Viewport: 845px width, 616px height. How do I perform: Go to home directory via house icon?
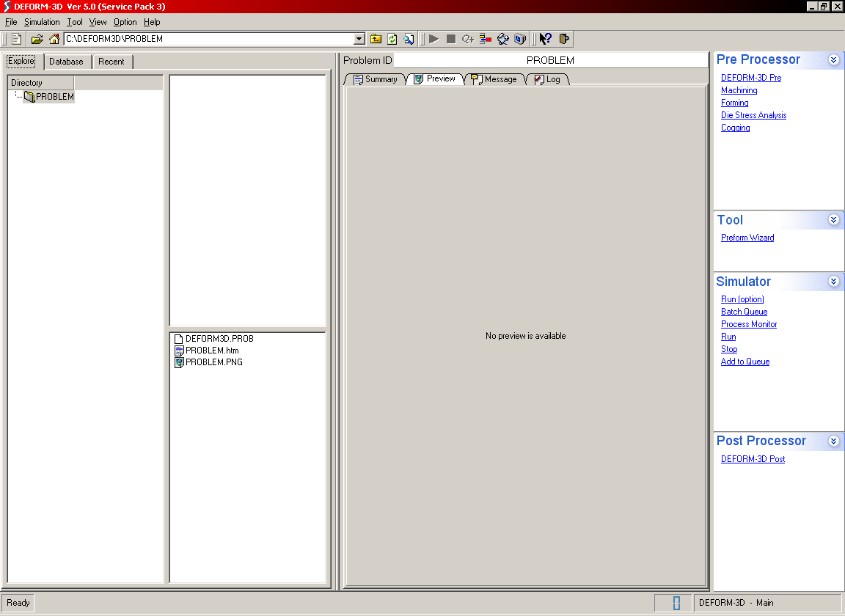[54, 39]
